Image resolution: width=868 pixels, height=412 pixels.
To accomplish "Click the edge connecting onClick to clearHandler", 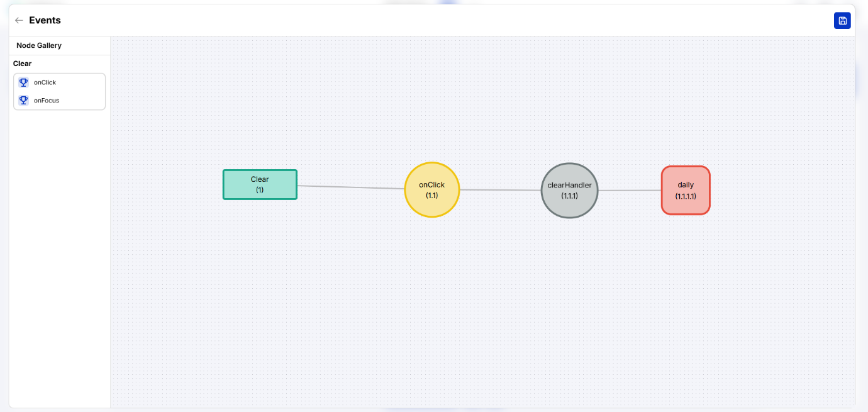I will tap(500, 190).
